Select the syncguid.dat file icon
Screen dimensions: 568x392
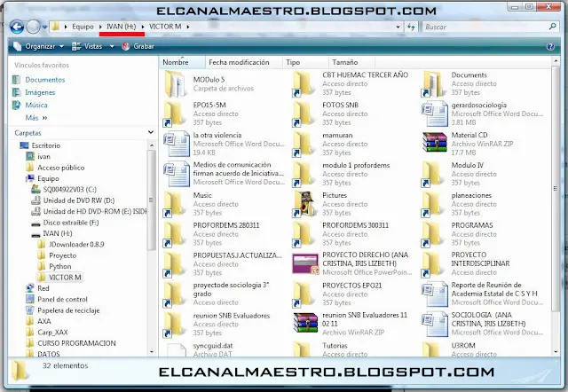177,349
